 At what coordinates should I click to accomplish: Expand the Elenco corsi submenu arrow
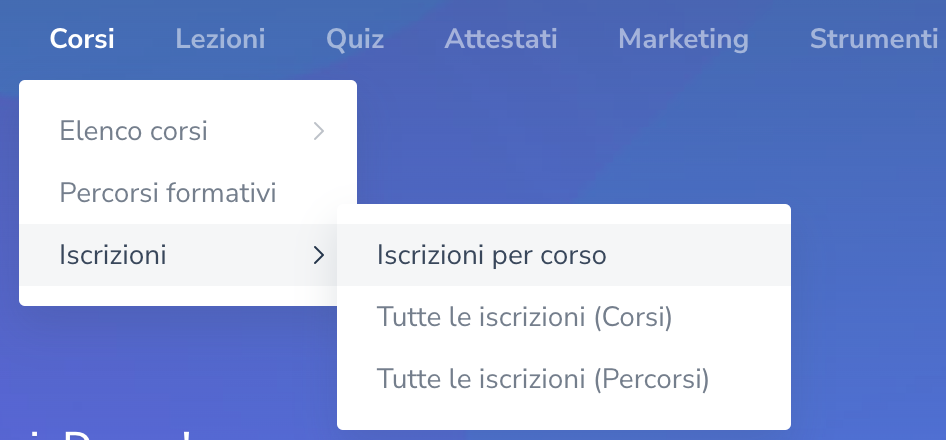coord(319,131)
